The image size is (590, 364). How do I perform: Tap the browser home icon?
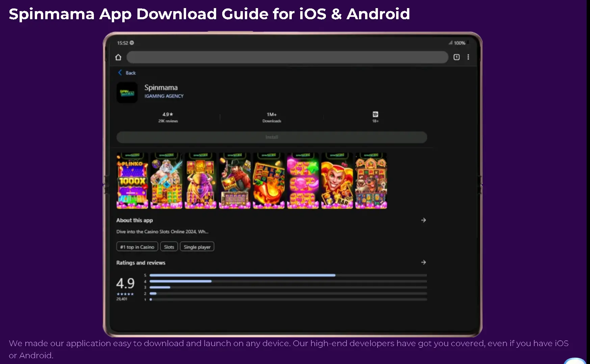click(x=118, y=57)
